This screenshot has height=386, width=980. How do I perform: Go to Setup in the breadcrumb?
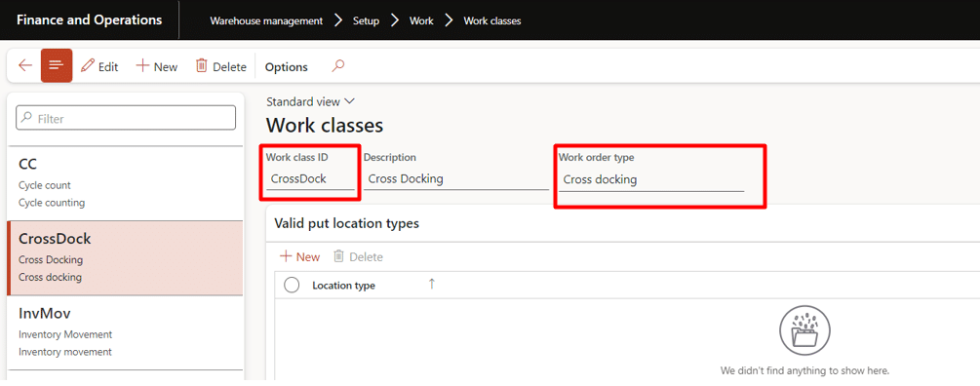[366, 20]
